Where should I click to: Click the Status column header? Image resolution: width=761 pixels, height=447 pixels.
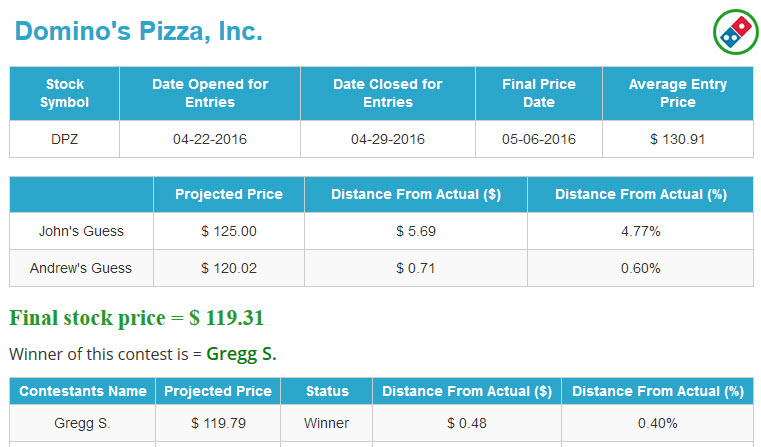point(327,391)
